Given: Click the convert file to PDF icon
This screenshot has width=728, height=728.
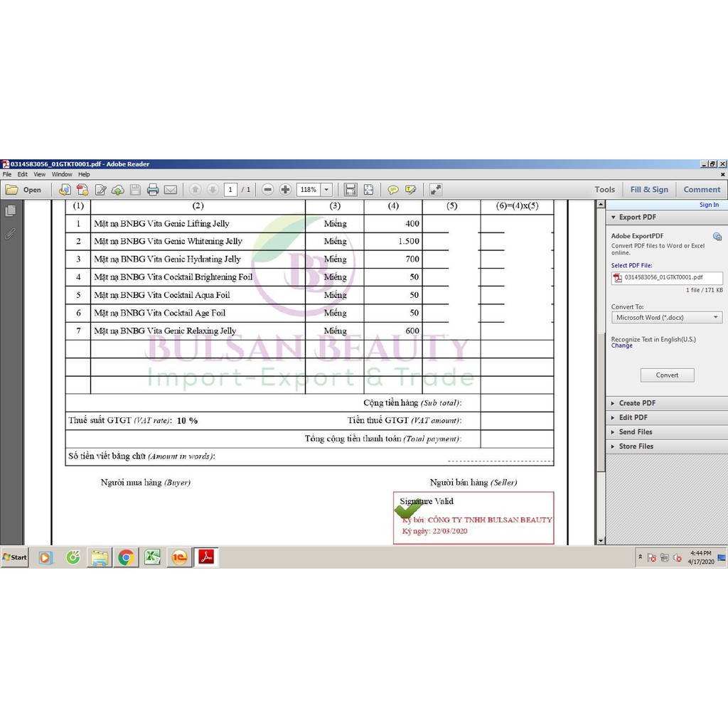Looking at the screenshot, I should [65, 189].
